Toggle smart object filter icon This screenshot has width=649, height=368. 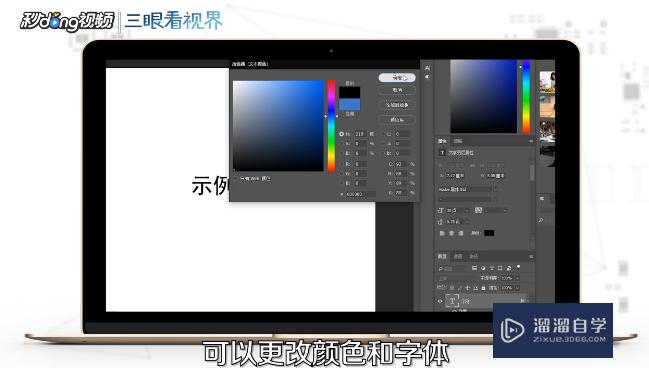tap(509, 268)
